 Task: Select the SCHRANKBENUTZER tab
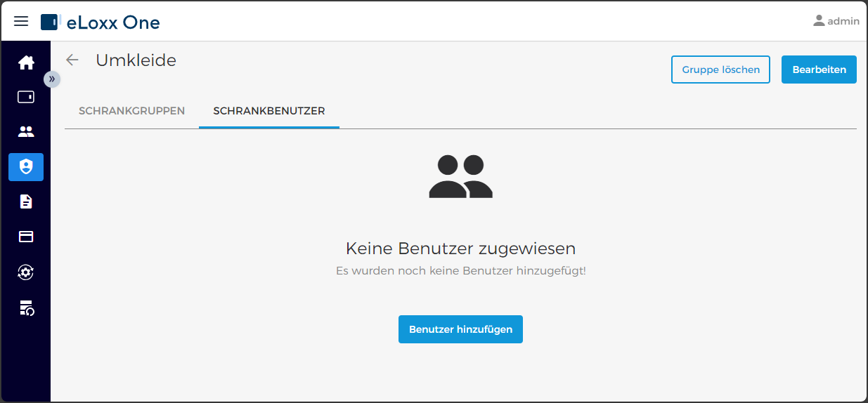coord(269,111)
